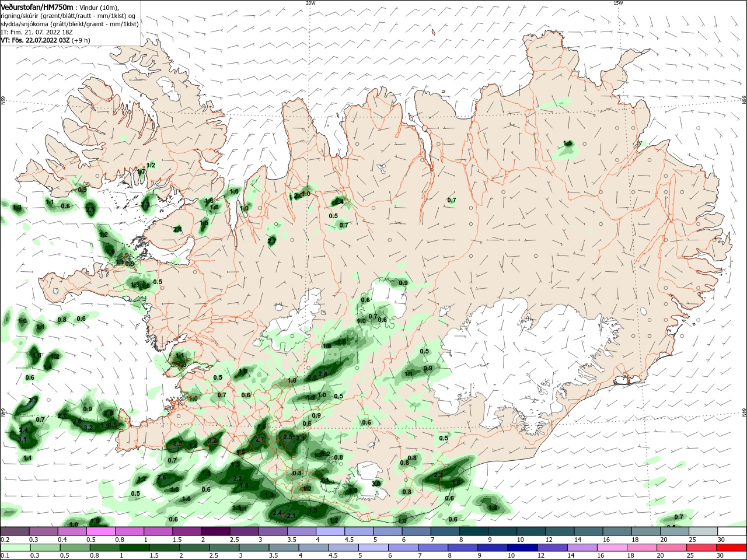Pick the white 30 mm snow swatch
Image resolution: width=747 pixels, height=560 pixels.
pos(731,531)
